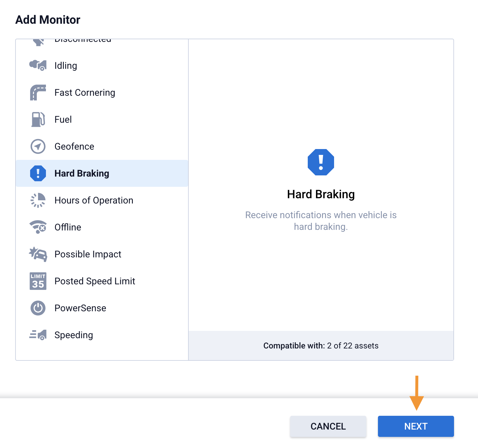Click the Idling cloud-truck icon
478x448 pixels.
[38, 65]
